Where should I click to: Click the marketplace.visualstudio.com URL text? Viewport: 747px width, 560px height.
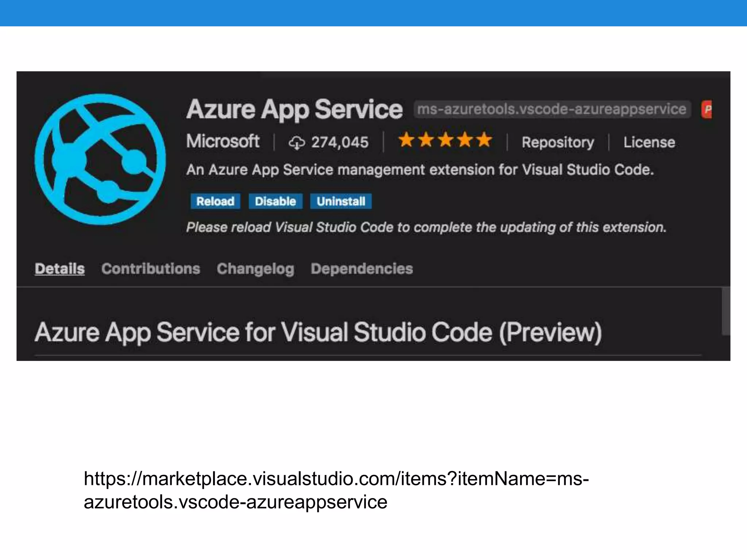[x=336, y=490]
